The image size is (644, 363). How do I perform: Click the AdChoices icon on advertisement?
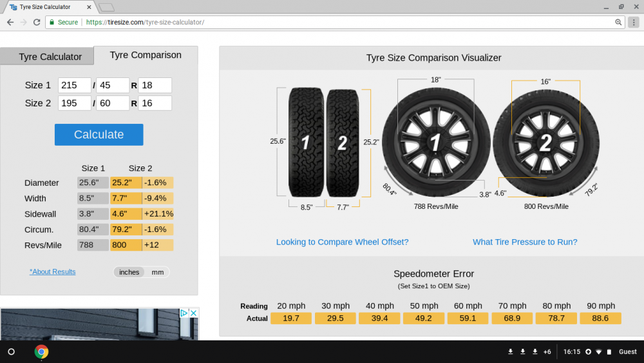[x=184, y=313]
